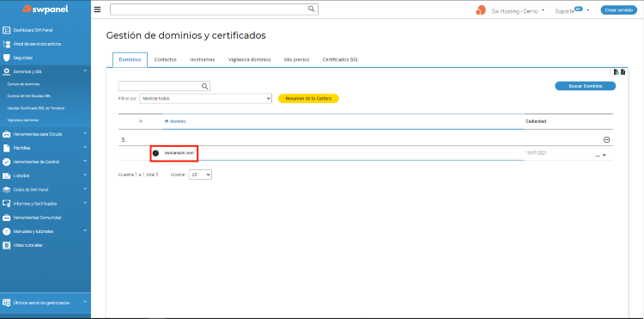Click the Herramientas Comunidad toolbox icon
Image resolution: width=644 pixels, height=319 pixels.
(x=6, y=218)
